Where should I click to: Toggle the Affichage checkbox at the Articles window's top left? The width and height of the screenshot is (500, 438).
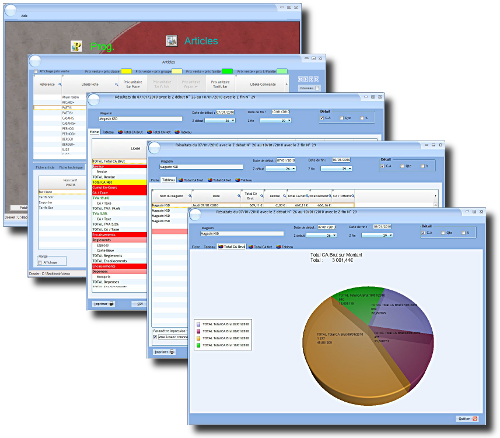click(36, 71)
